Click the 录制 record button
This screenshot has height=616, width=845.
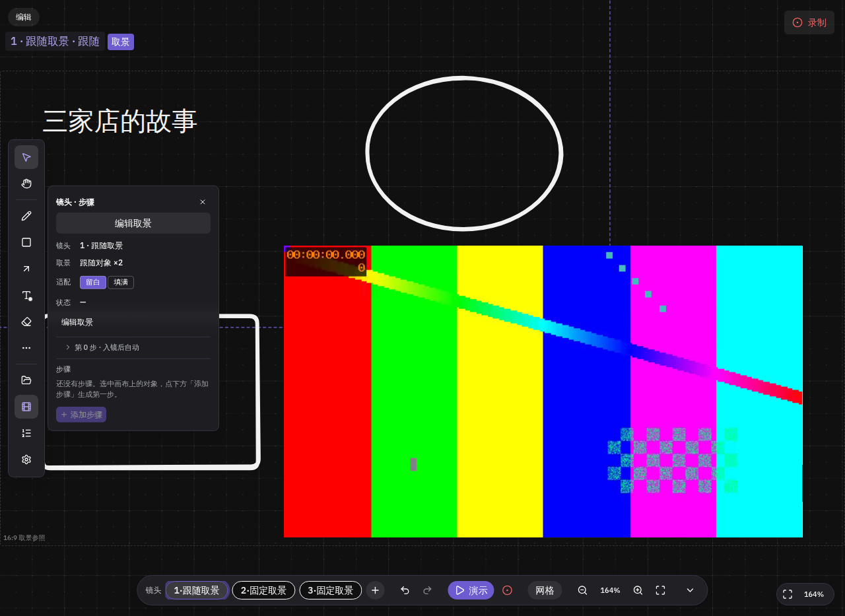[809, 22]
